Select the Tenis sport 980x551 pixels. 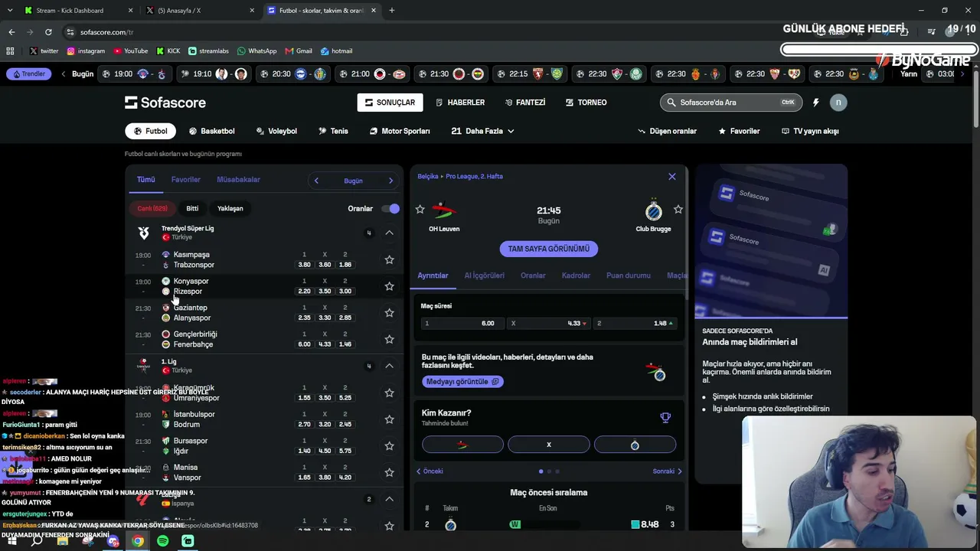pos(333,131)
